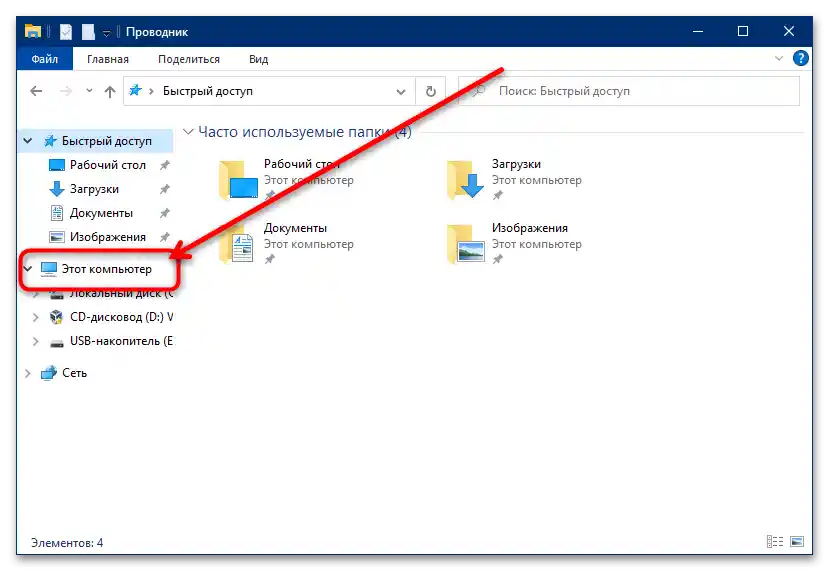Switch to details view in status bar
The width and height of the screenshot is (829, 571).
coord(775,541)
